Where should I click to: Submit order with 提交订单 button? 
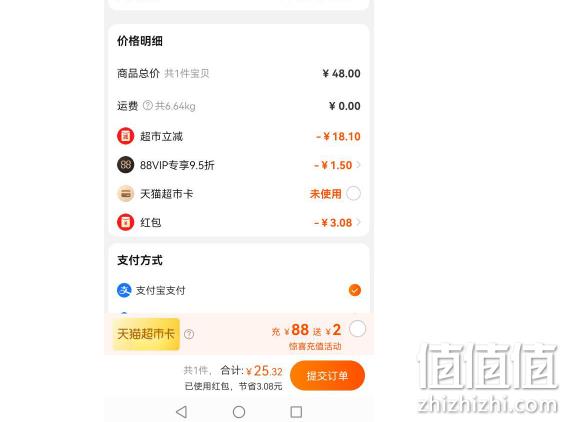point(327,376)
